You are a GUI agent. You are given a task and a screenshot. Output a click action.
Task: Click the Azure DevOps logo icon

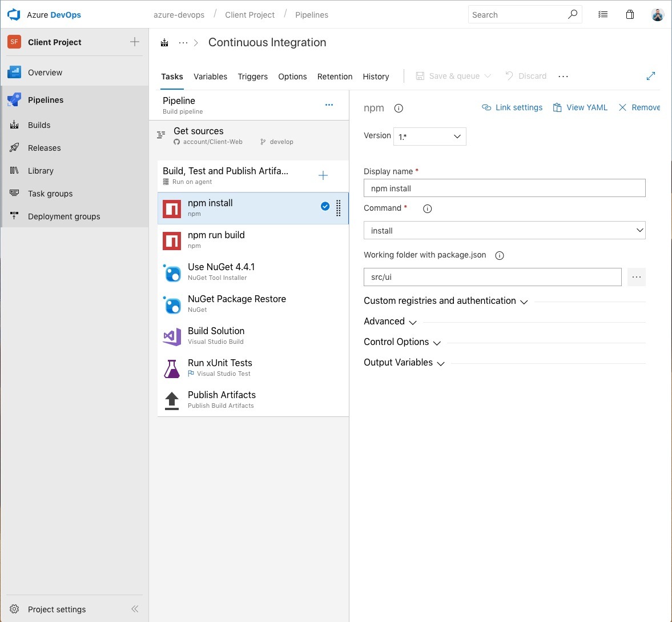pyautogui.click(x=14, y=15)
